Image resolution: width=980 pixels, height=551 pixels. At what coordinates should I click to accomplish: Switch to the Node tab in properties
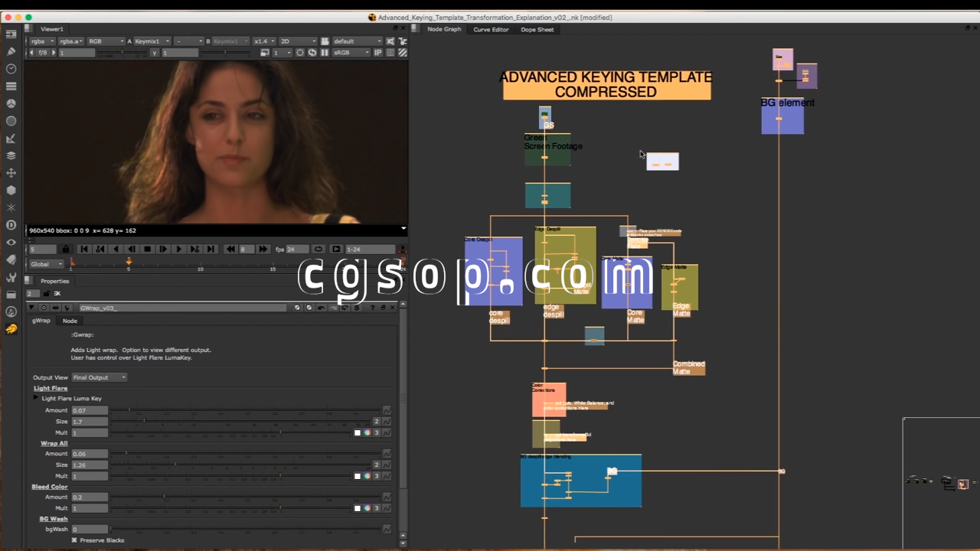pyautogui.click(x=70, y=321)
